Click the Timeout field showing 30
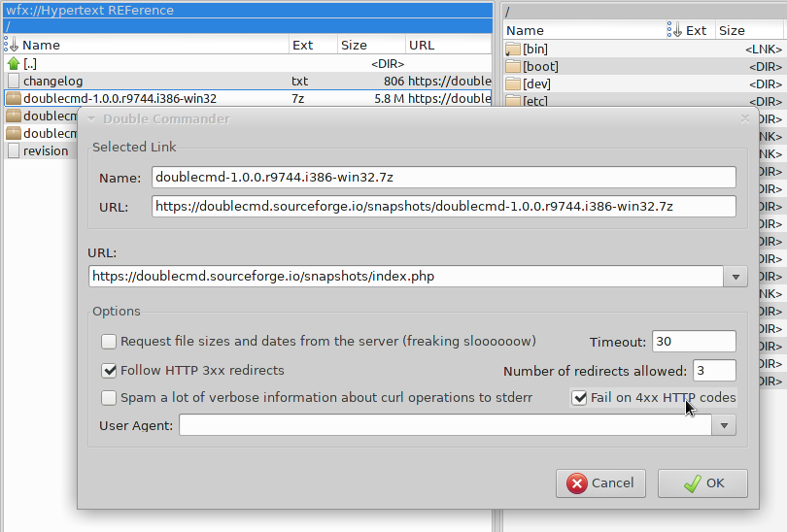Viewport: 787px width, 532px height. (x=694, y=342)
